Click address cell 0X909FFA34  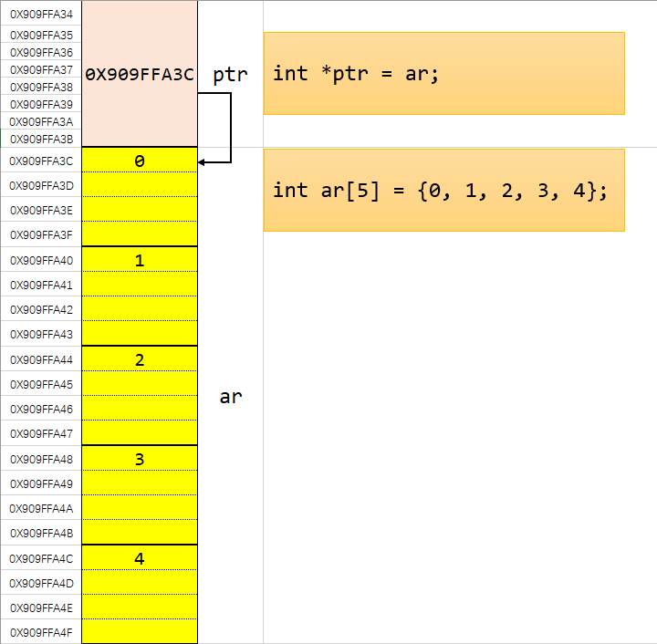pos(41,15)
